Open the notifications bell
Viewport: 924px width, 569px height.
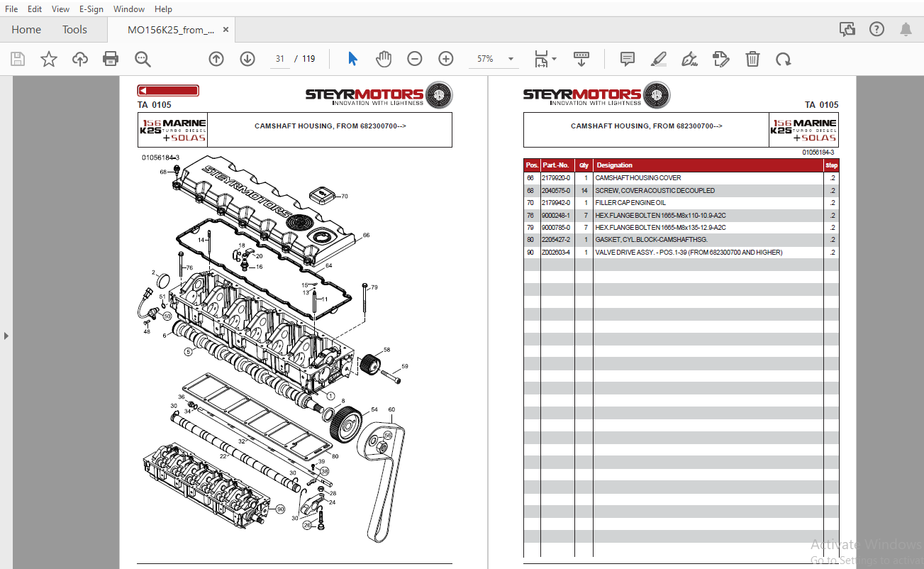click(x=906, y=29)
